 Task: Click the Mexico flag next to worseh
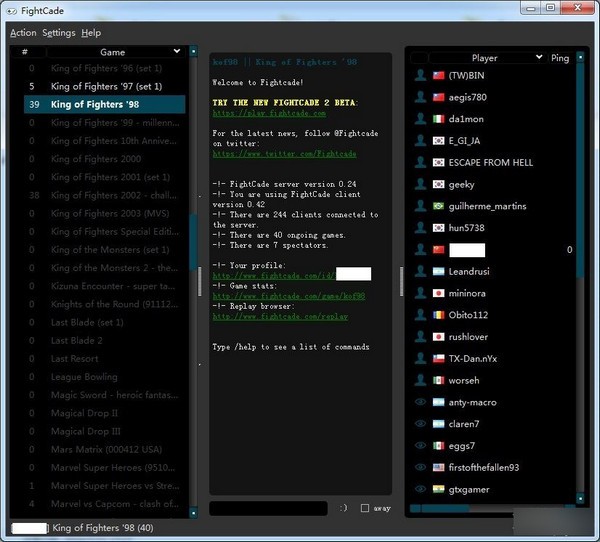(439, 381)
